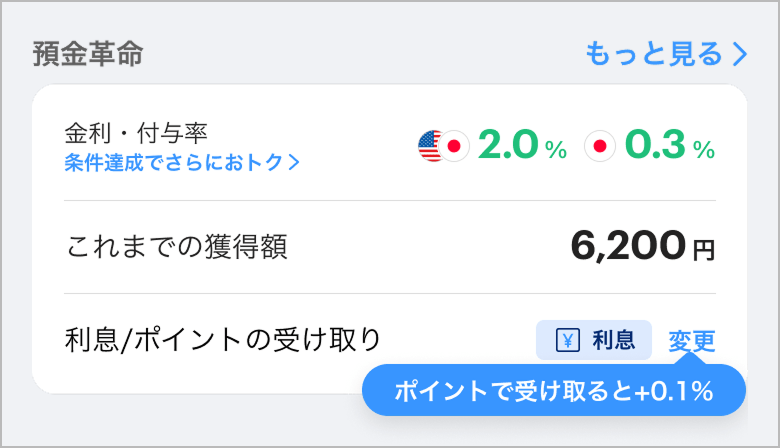Click the 利息/ポイントの受け取り row label
The width and height of the screenshot is (780, 448).
223,340
